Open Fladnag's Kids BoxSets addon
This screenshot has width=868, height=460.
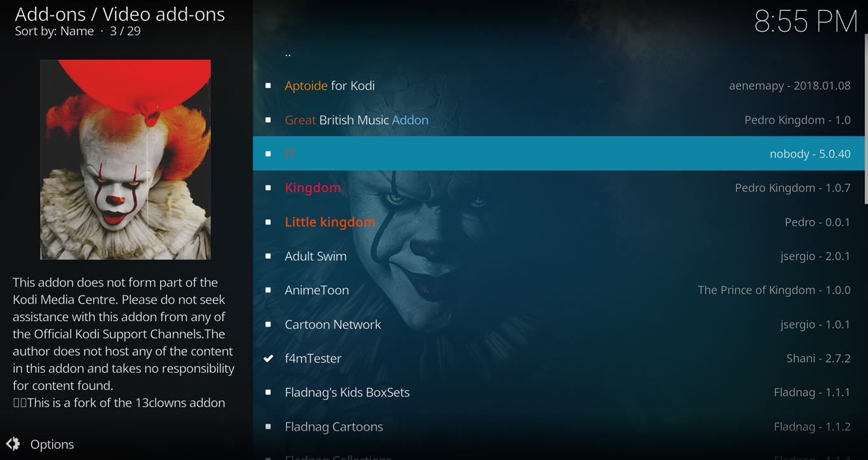pos(559,393)
